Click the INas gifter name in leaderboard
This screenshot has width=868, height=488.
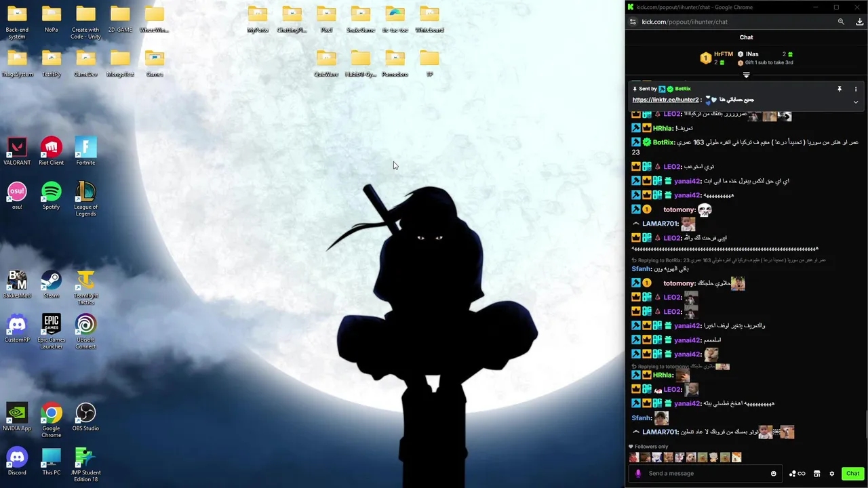(x=752, y=54)
